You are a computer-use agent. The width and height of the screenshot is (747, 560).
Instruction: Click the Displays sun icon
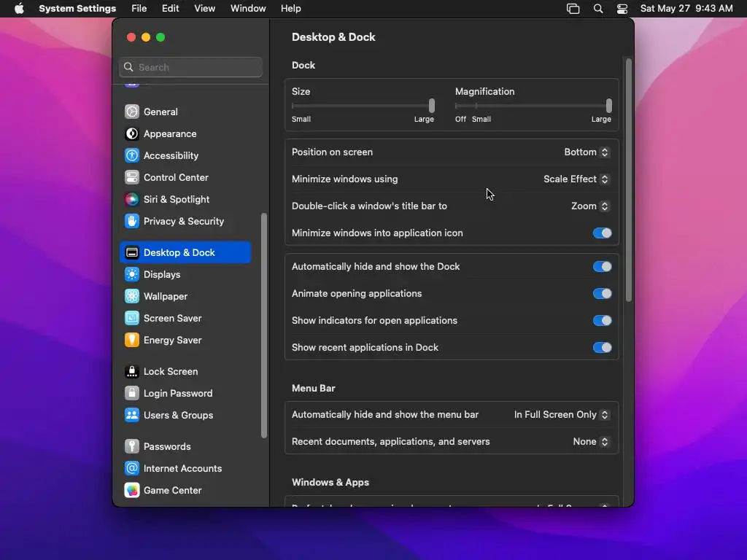coord(132,274)
